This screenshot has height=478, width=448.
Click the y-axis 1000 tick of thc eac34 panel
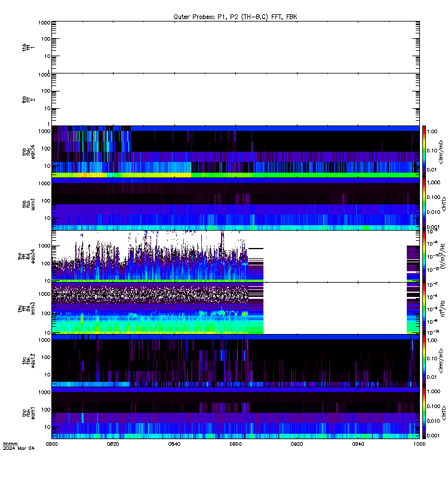click(44, 246)
